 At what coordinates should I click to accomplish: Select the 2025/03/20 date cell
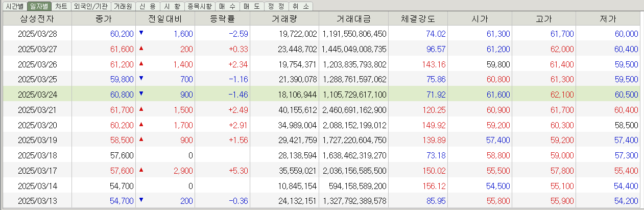pyautogui.click(x=37, y=125)
